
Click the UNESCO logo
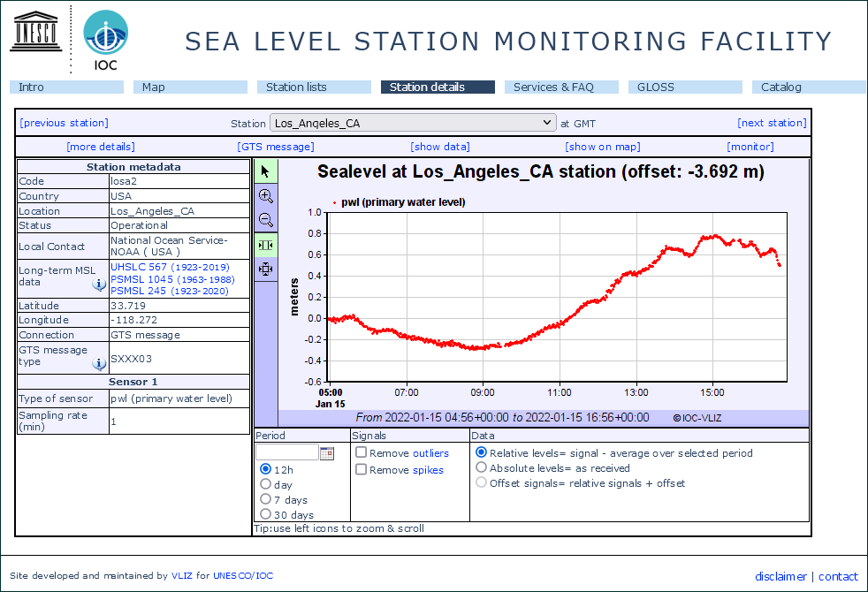pyautogui.click(x=36, y=32)
